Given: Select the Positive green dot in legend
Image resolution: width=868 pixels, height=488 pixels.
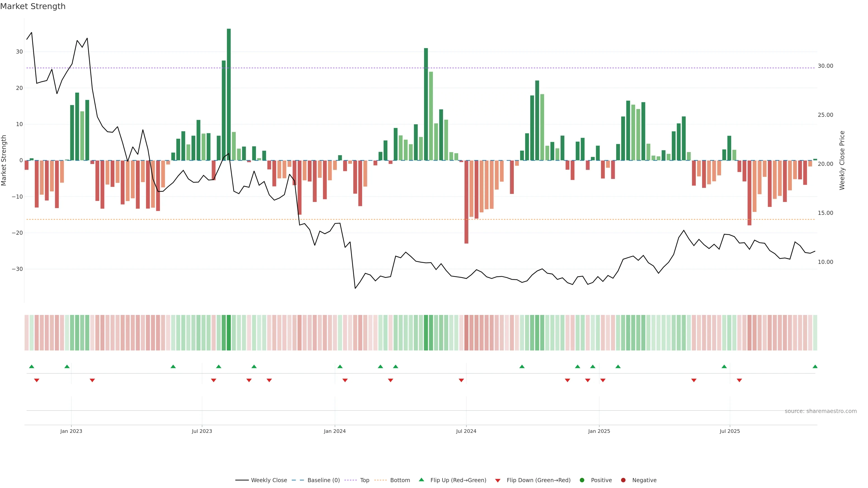Looking at the screenshot, I should click(x=582, y=480).
